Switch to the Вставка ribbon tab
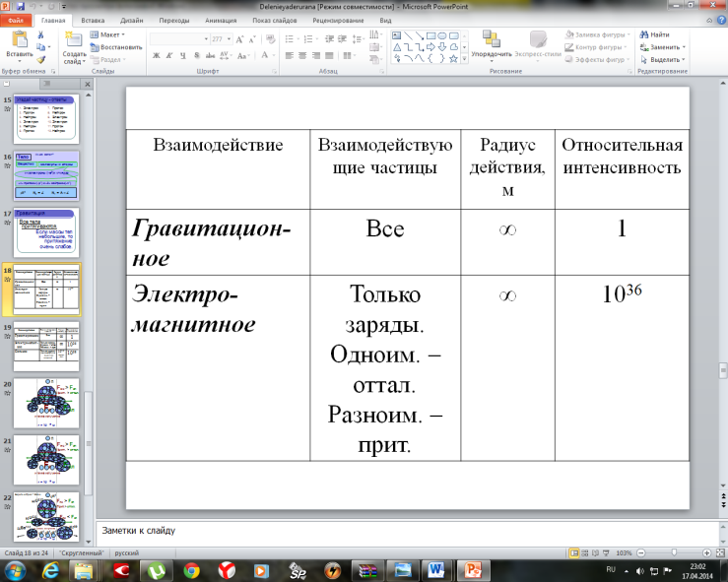This screenshot has width=728, height=582. coord(93,21)
